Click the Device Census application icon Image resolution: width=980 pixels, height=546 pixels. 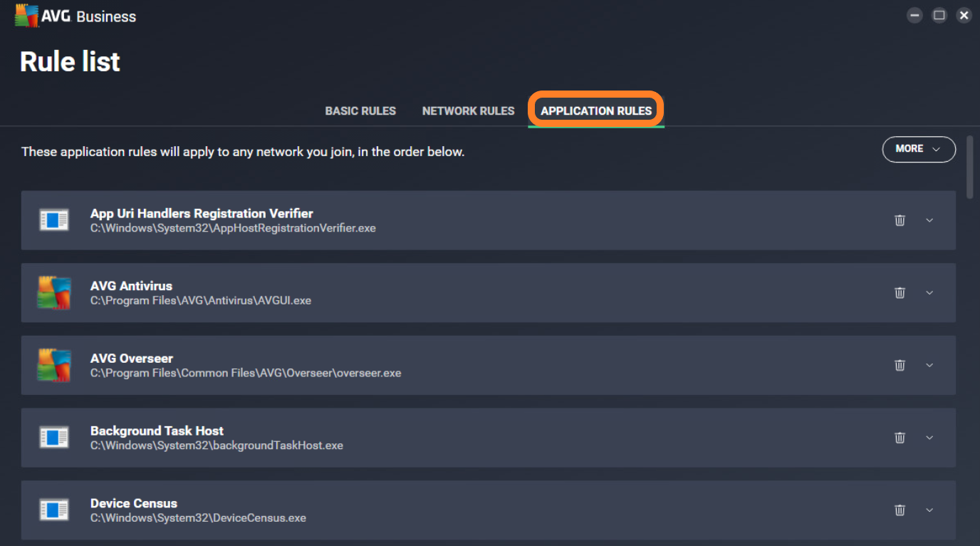click(x=54, y=510)
